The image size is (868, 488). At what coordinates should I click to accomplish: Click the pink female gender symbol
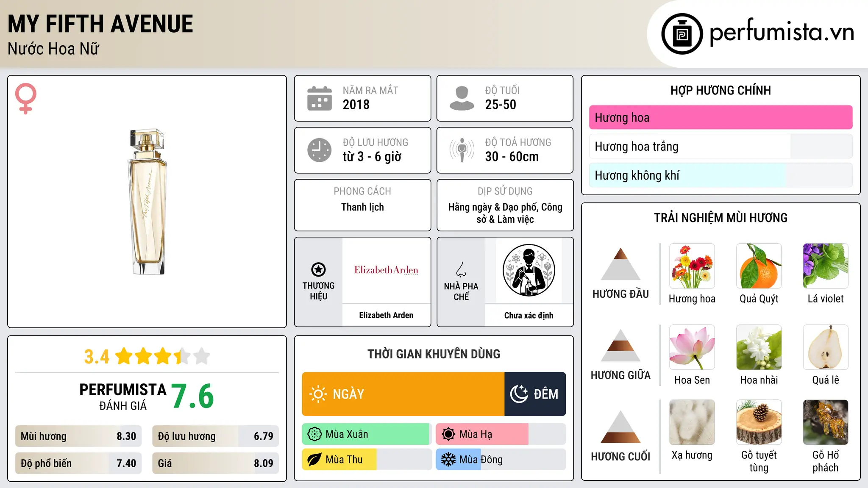coord(26,98)
